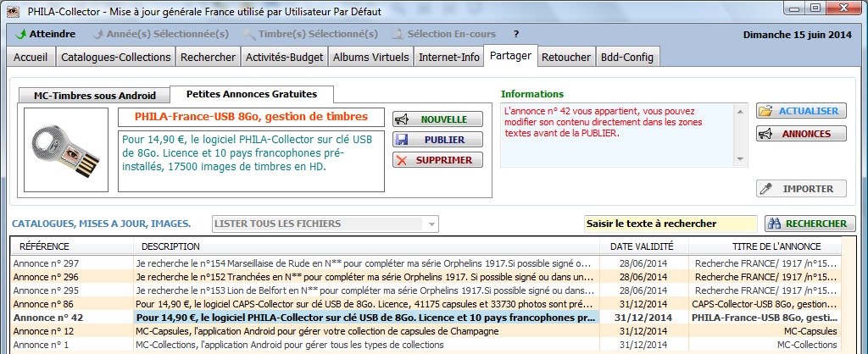Click Informations box scrollbar down arrow
Screen dimensions: 868x354
click(740, 159)
